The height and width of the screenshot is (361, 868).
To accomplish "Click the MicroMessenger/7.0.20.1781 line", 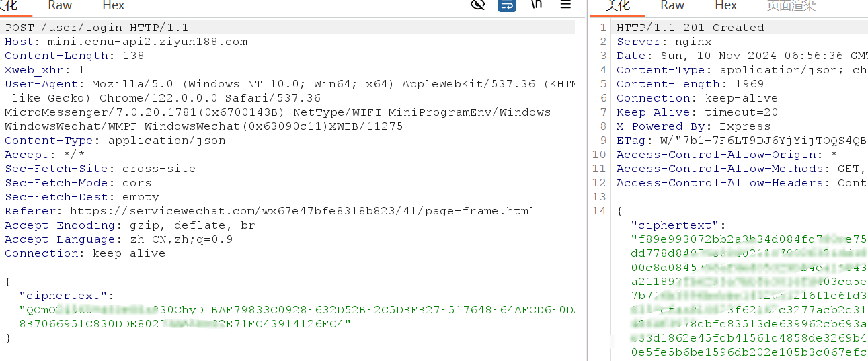I will click(278, 112).
